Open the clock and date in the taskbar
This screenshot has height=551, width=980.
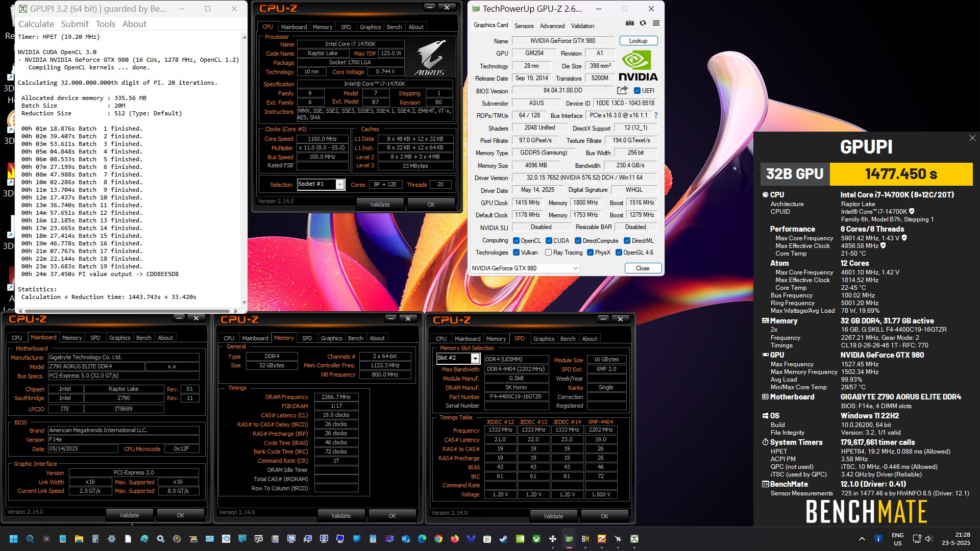(x=956, y=539)
